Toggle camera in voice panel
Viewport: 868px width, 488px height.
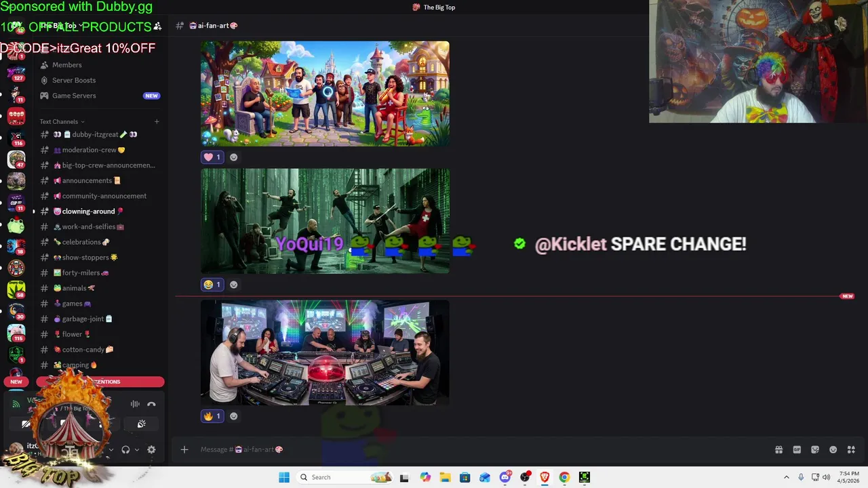pyautogui.click(x=26, y=424)
